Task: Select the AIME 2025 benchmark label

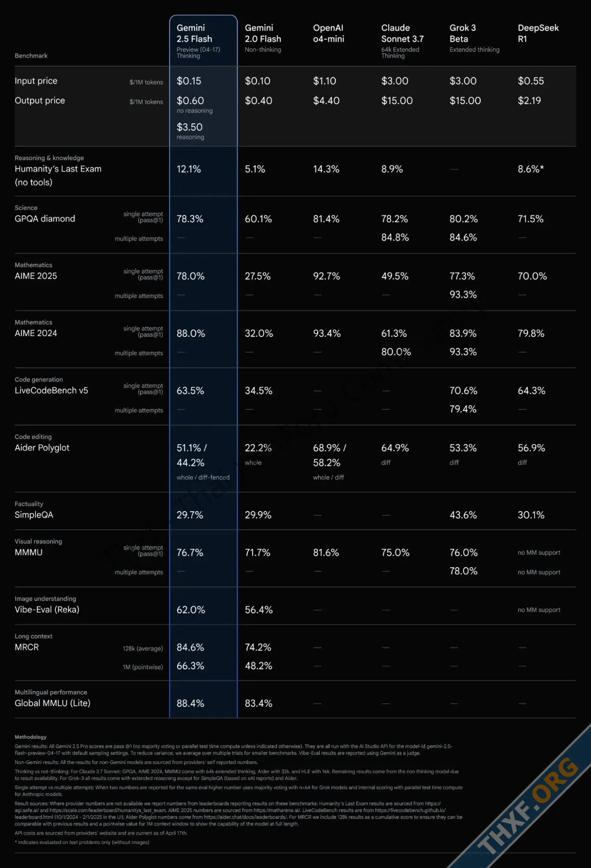Action: (x=36, y=276)
